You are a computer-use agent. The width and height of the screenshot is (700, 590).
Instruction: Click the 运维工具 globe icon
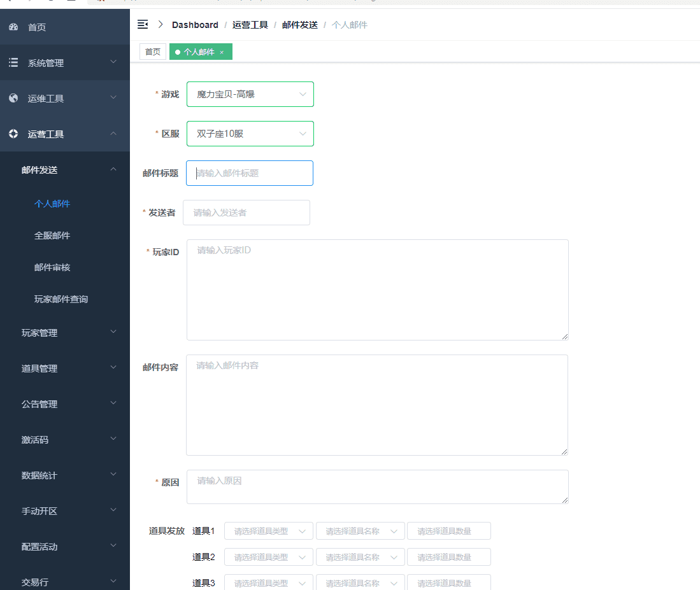pos(13,98)
